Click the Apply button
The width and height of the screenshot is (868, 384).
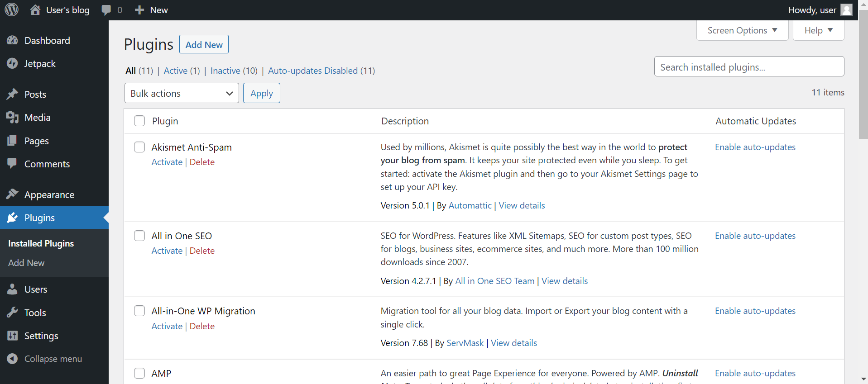[x=262, y=93]
